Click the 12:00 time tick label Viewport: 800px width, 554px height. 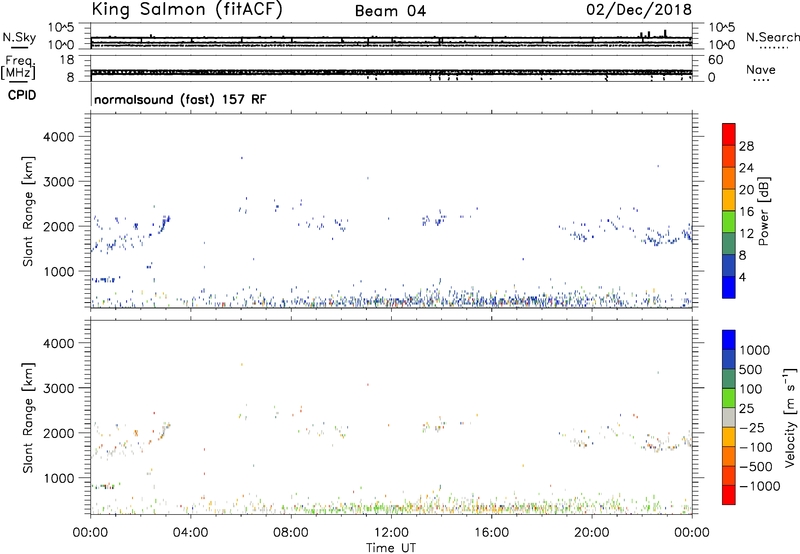[x=391, y=533]
